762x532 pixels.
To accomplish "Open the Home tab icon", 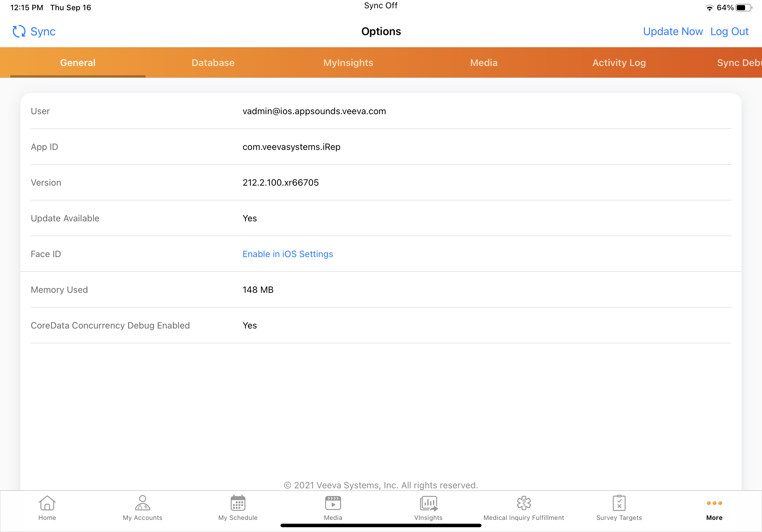I will 47,503.
